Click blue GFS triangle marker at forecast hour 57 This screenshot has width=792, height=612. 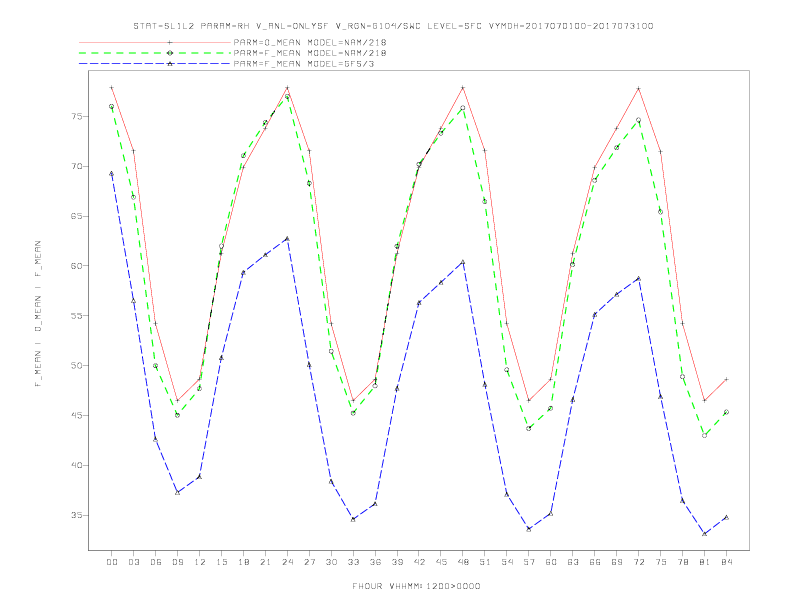click(529, 529)
